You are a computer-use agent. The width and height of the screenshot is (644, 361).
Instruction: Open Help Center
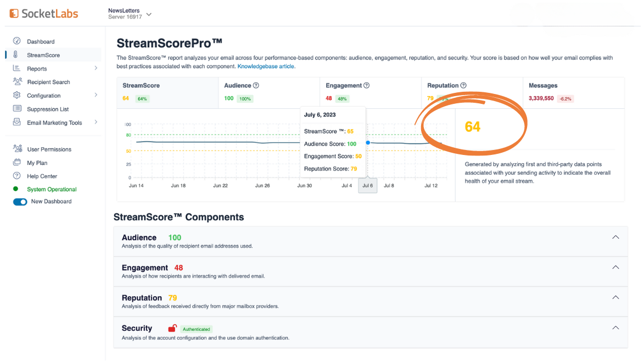pos(42,176)
